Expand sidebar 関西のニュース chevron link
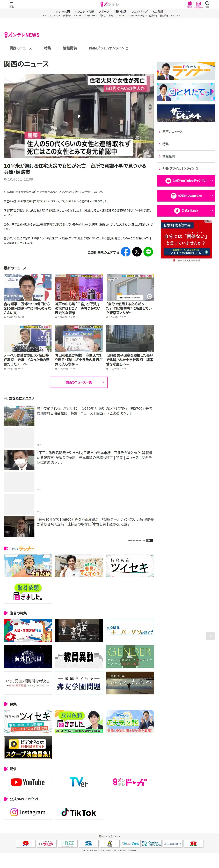The width and height of the screenshot is (219, 868). pos(186,132)
